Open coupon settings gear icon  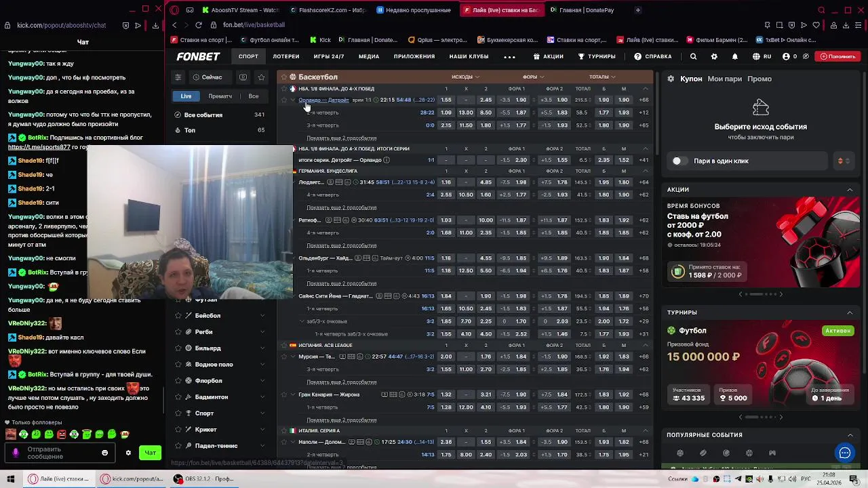(671, 79)
